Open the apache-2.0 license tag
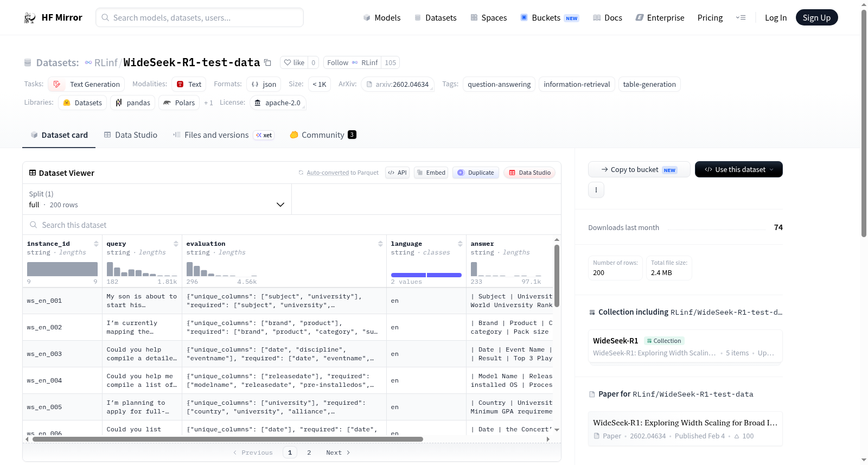Screen dimensions: 868x465 point(278,103)
